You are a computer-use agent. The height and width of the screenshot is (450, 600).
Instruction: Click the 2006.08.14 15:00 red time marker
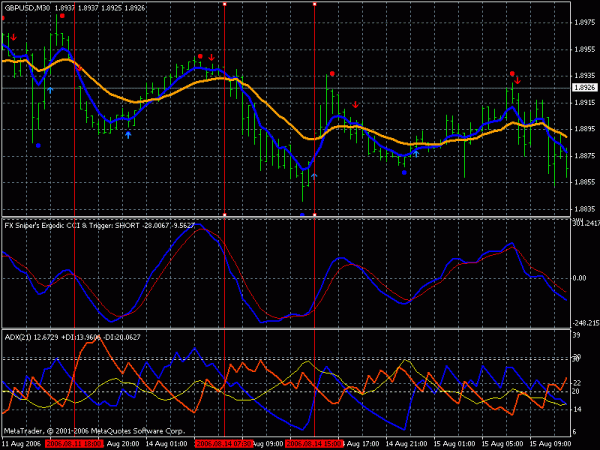coord(314,444)
